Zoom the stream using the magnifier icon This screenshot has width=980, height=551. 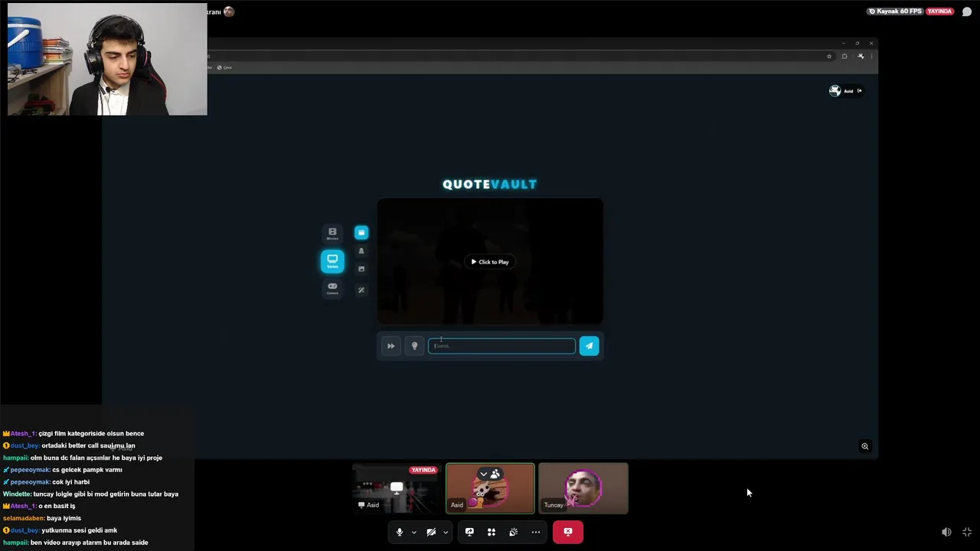[x=865, y=446]
